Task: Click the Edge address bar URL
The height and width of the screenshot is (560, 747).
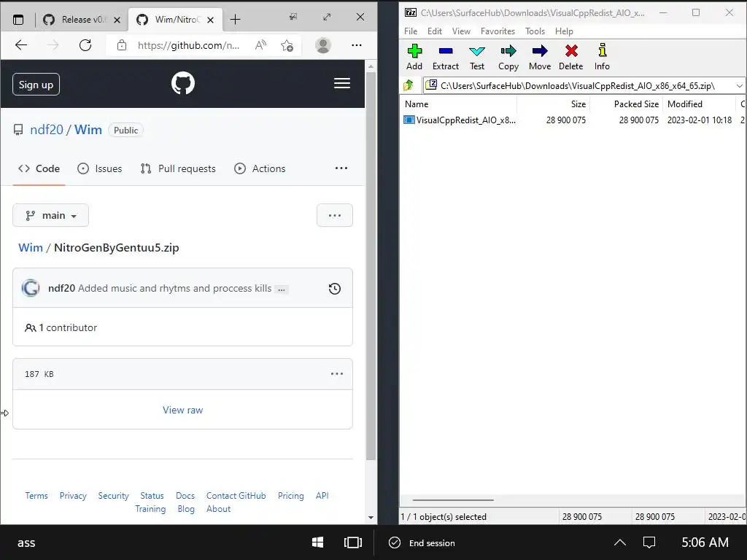Action: [188, 45]
